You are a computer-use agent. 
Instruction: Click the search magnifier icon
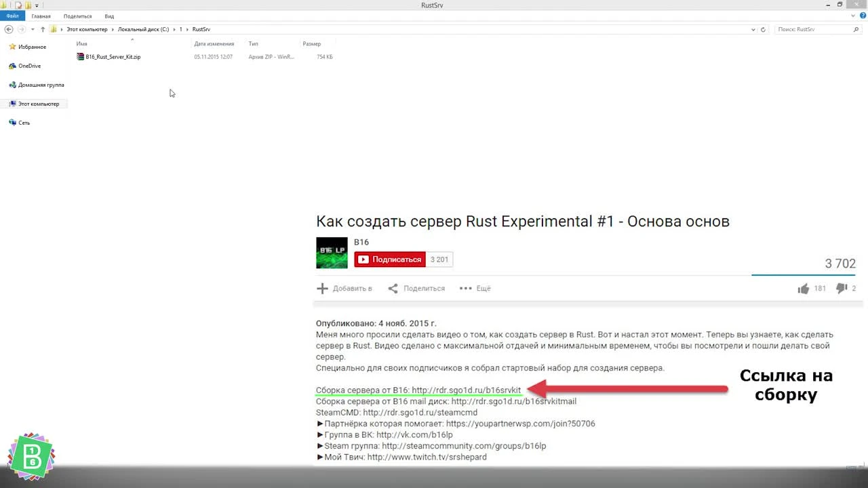(x=856, y=29)
